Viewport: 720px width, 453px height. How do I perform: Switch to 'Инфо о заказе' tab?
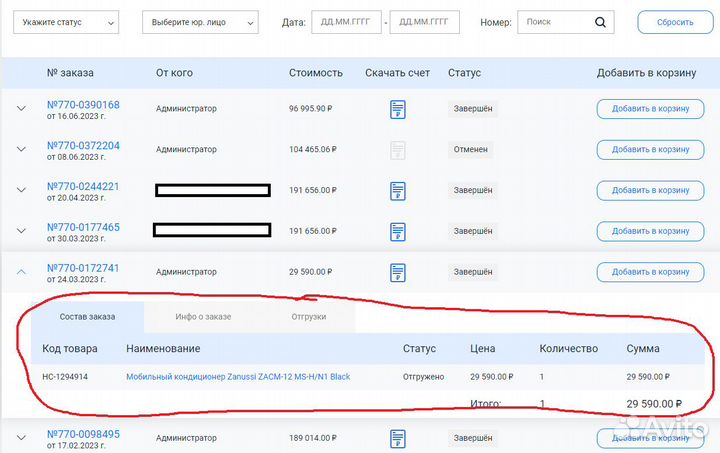pyautogui.click(x=203, y=317)
